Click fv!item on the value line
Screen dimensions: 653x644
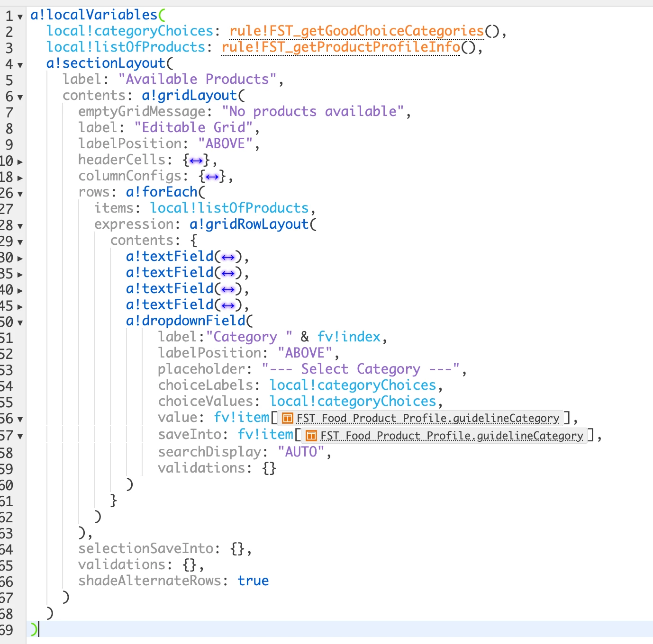coord(241,418)
